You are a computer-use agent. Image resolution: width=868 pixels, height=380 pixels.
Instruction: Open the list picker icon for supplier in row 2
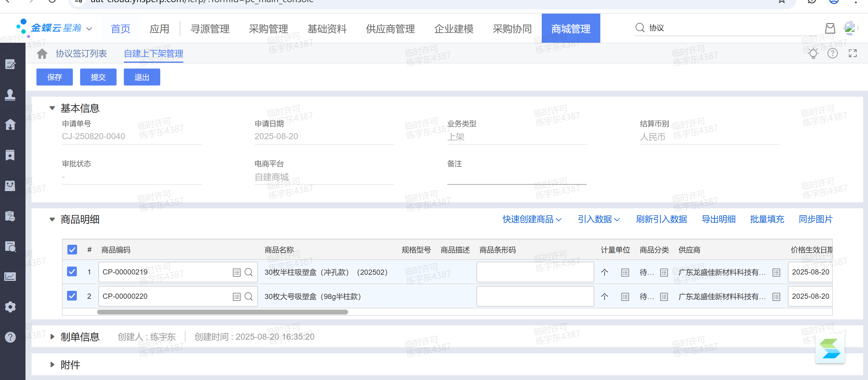point(776,297)
